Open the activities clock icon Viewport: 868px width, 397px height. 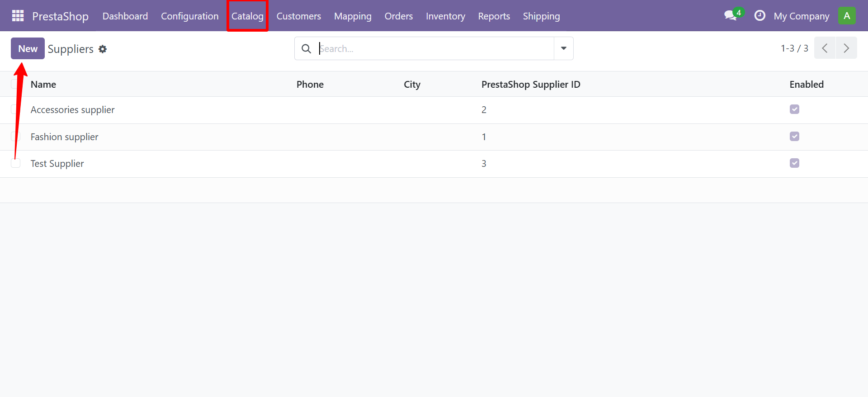click(x=759, y=16)
